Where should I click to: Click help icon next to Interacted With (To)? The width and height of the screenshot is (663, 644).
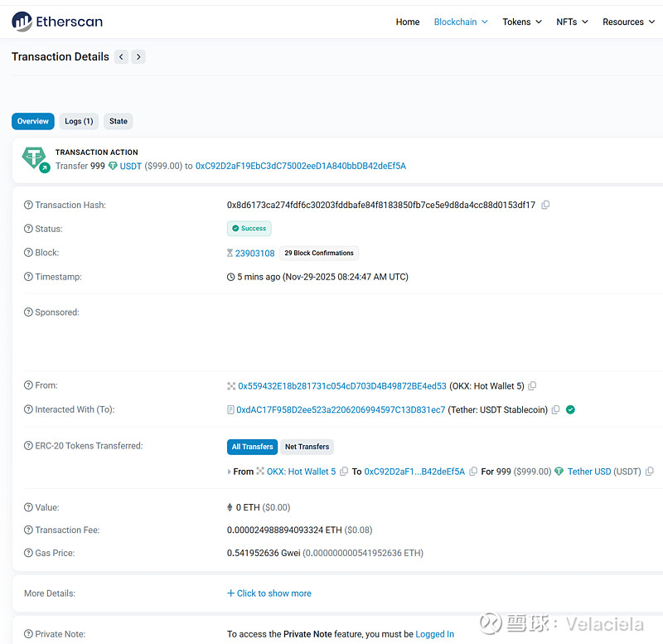tap(28, 409)
